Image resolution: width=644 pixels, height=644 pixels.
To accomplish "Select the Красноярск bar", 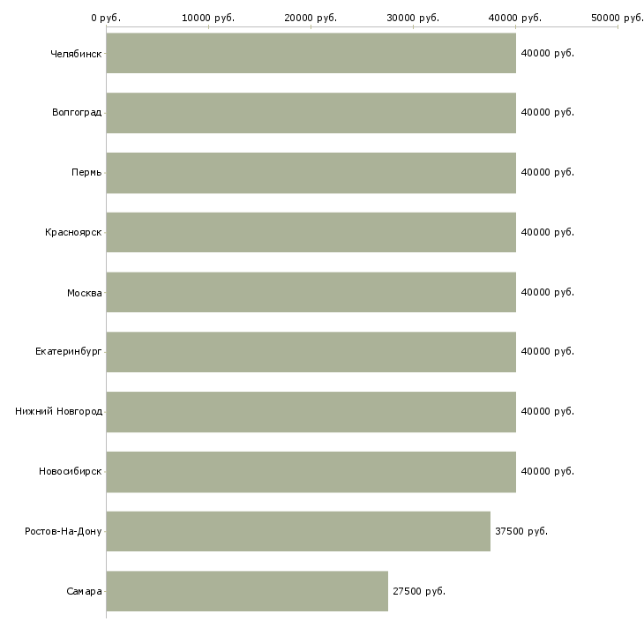I will coord(311,232).
